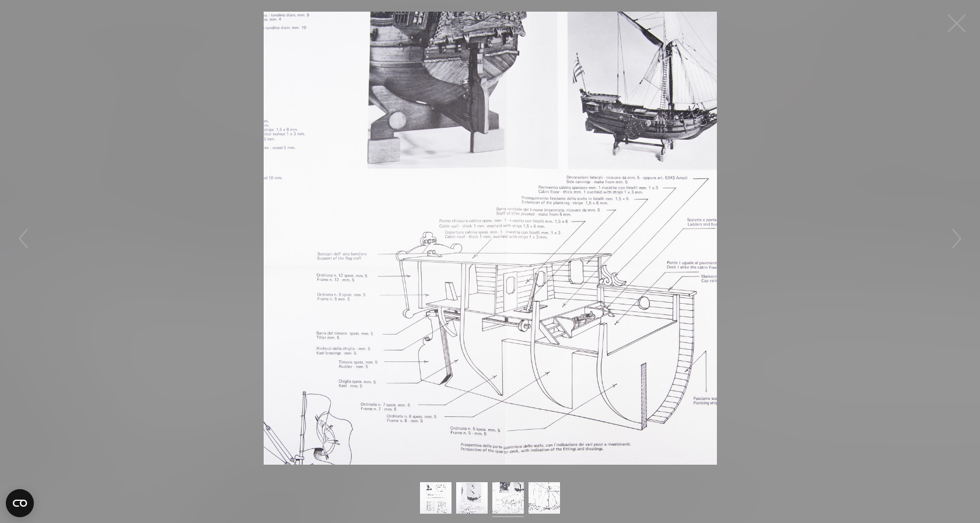Select the third, currently active thumbnail
The width and height of the screenshot is (980, 523).
pyautogui.click(x=508, y=497)
